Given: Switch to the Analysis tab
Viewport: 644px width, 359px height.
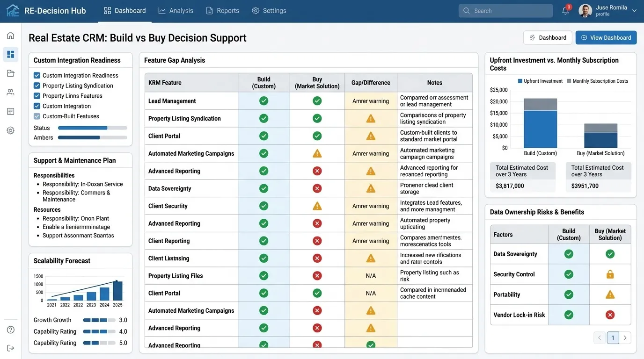Looking at the screenshot, I should pyautogui.click(x=176, y=11).
